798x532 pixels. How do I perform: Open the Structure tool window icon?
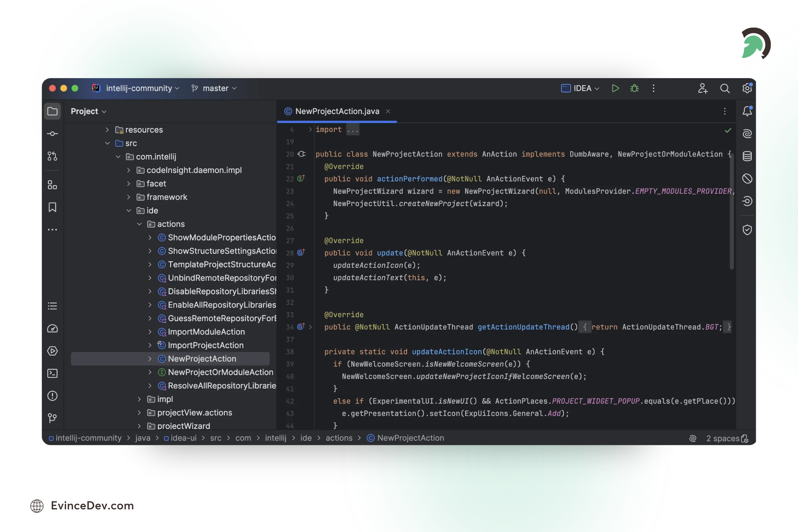tap(52, 185)
